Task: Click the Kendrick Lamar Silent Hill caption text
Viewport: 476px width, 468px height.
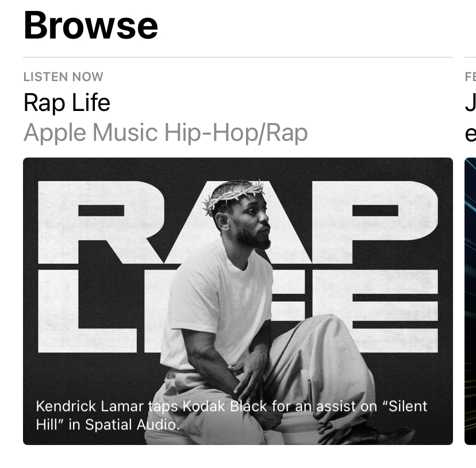Action: (x=231, y=415)
